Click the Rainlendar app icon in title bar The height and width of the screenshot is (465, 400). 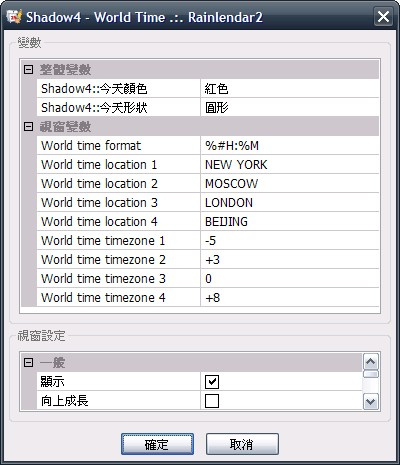coord(14,17)
